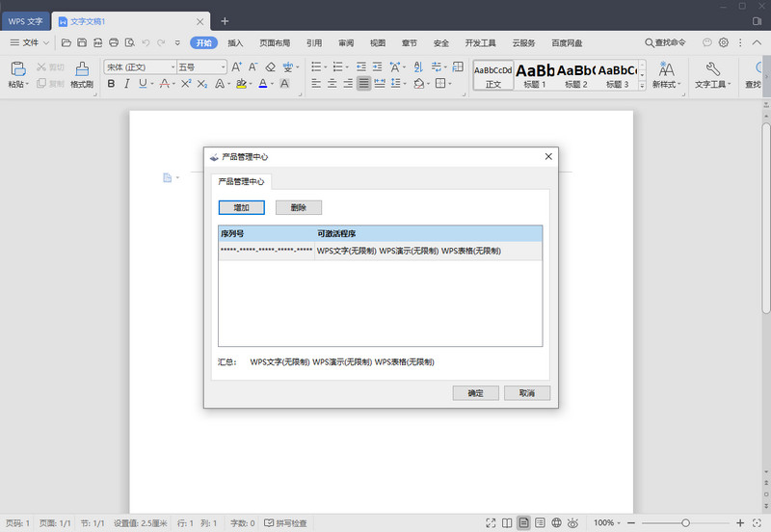The image size is (771, 532).
Task: Open the 审阅 ribbon tab
Action: tap(346, 42)
